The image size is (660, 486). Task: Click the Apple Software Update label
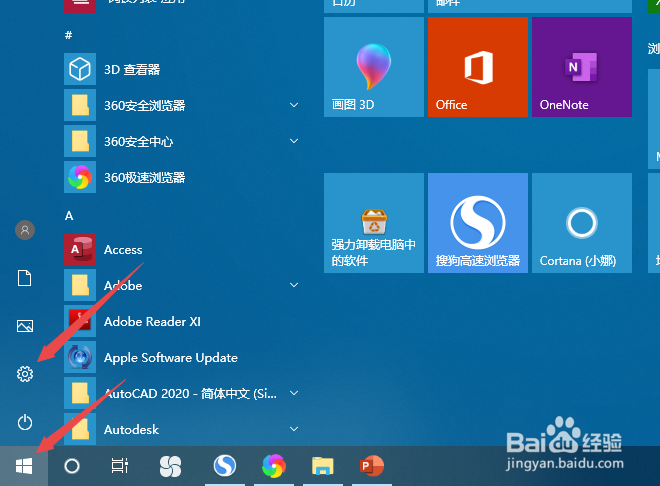point(170,358)
